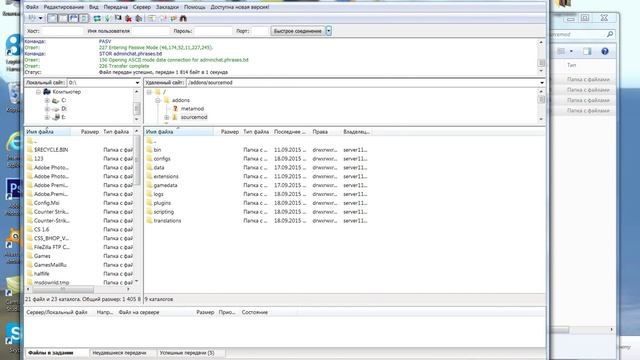The width and height of the screenshot is (640, 360).
Task: Open the Удаленный сайт path dropdown
Action: point(542,82)
